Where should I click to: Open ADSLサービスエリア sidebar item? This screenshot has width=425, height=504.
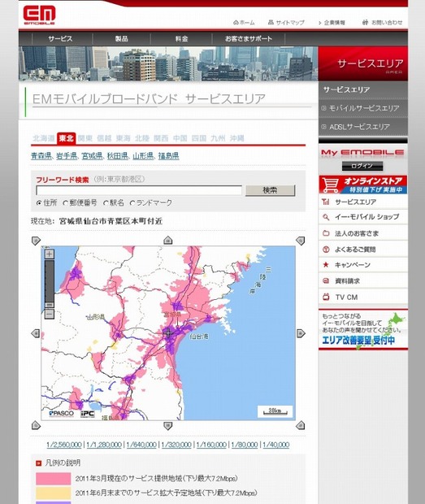tap(363, 127)
